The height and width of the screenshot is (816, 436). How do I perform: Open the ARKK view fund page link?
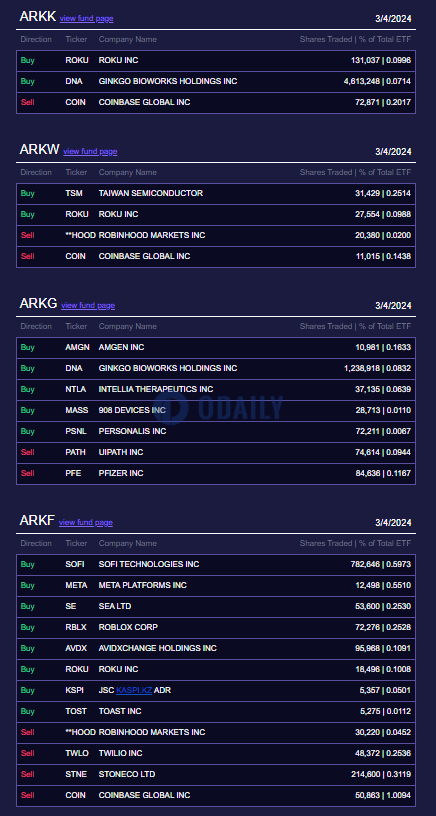coord(86,18)
